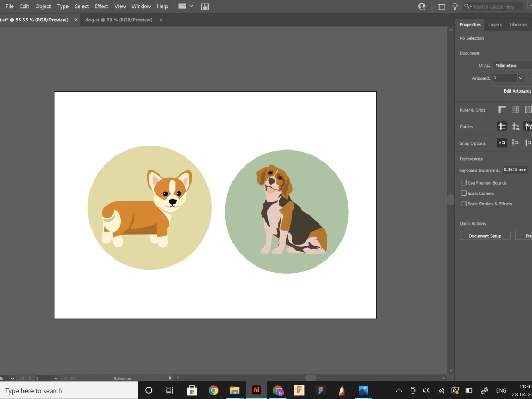Viewport: 532px width, 399px height.
Task: Close the document tab at 33.33 %
Action: [x=76, y=20]
